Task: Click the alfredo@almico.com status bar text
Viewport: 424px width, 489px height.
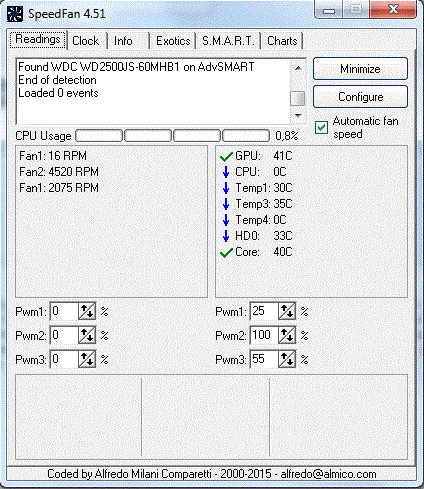Action: 328,474
